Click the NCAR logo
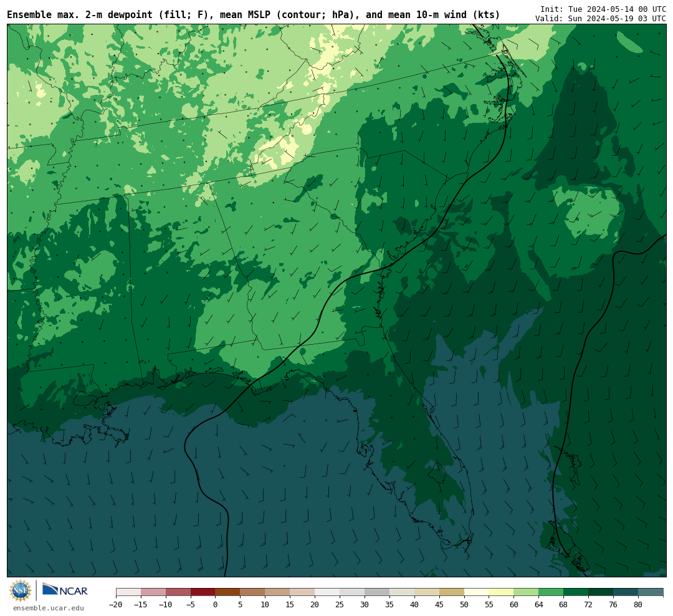 coord(65,590)
